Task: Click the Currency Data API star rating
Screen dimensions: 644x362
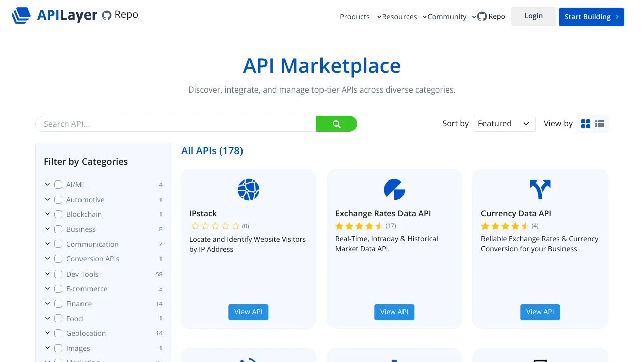Action: (x=505, y=226)
